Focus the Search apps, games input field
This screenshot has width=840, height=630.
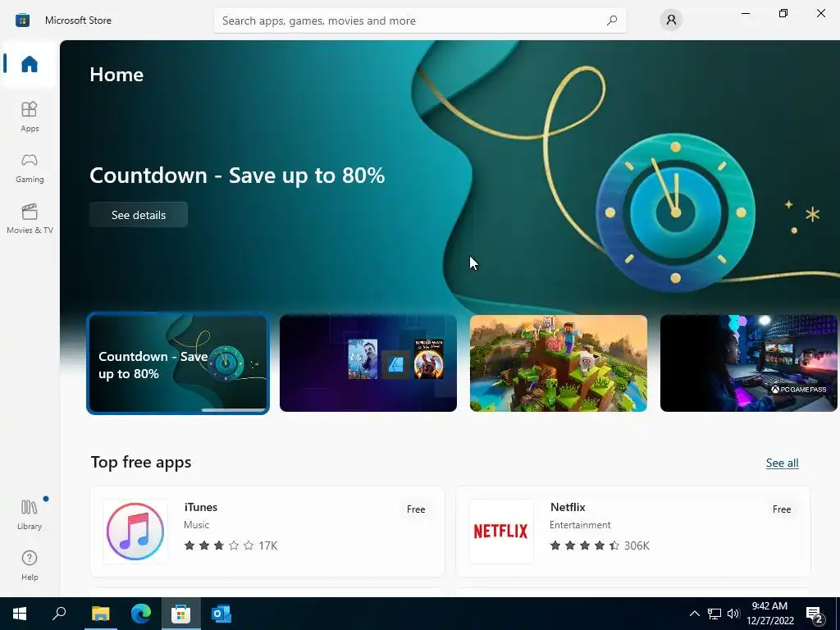420,21
